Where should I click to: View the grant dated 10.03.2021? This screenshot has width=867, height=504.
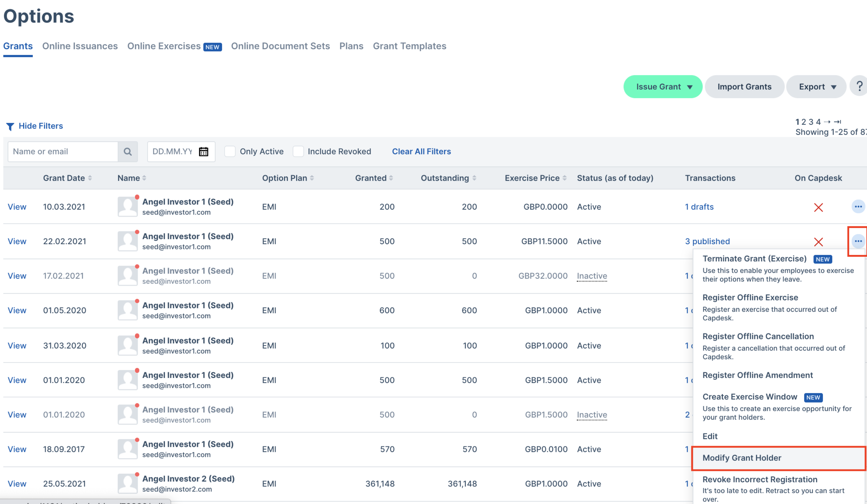point(17,207)
